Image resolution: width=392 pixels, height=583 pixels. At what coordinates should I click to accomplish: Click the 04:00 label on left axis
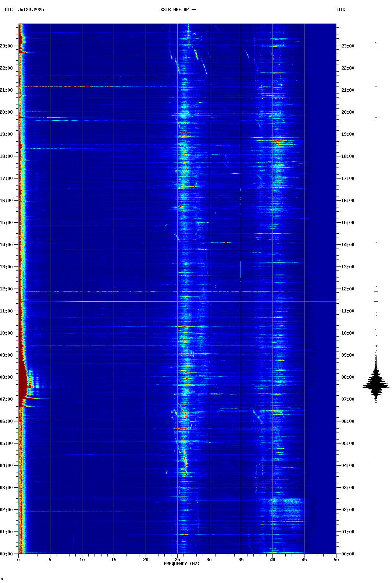click(6, 466)
